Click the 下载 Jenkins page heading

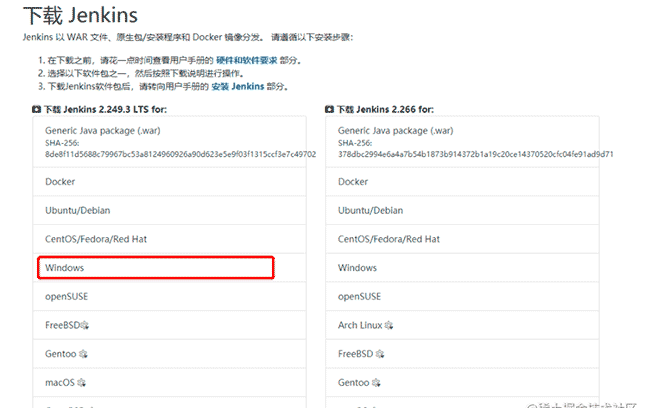click(x=80, y=15)
